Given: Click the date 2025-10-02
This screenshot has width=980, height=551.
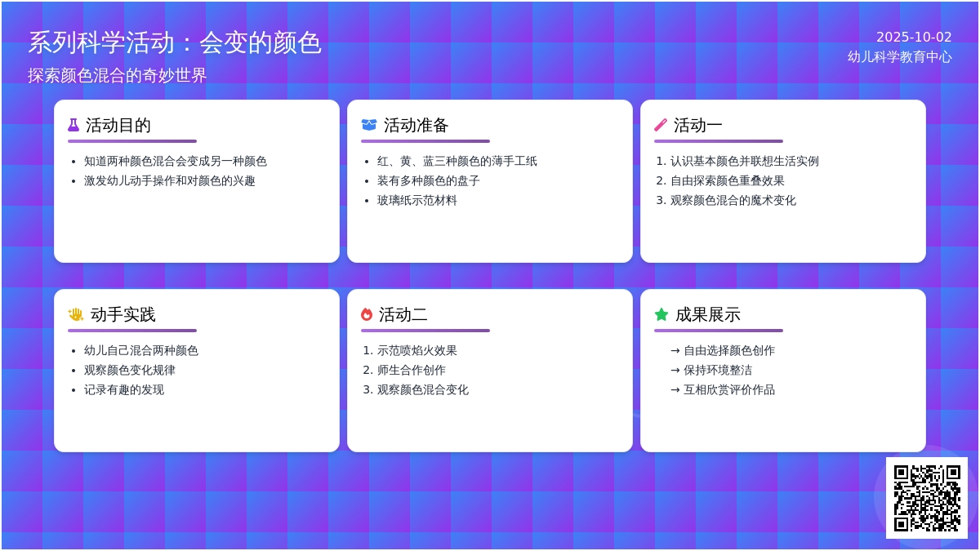Looking at the screenshot, I should [914, 37].
